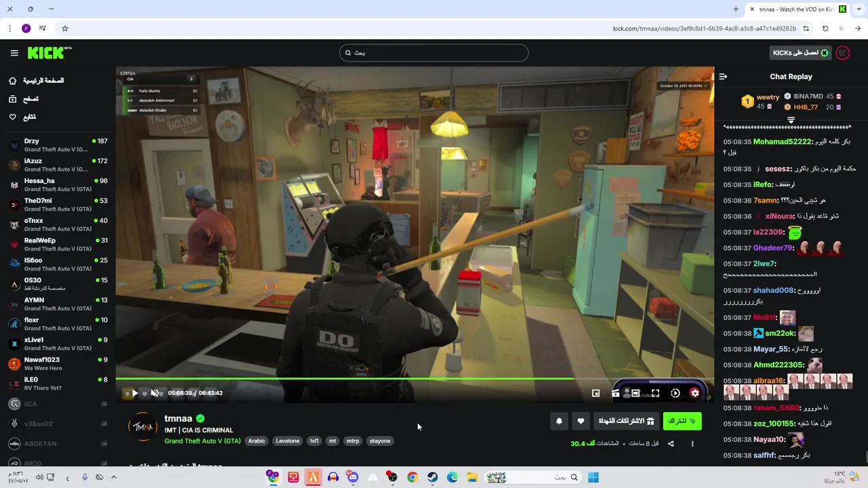Click the KICK logo
This screenshot has height=488, width=868.
click(x=49, y=53)
